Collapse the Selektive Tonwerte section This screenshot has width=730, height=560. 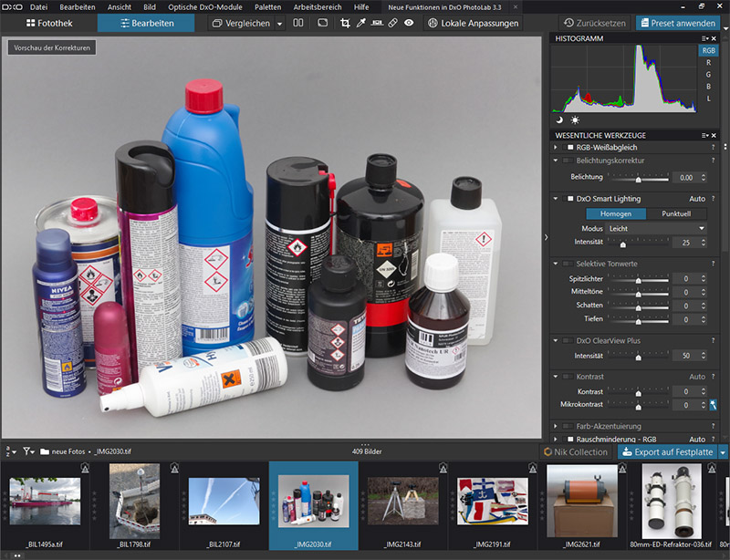(x=557, y=264)
